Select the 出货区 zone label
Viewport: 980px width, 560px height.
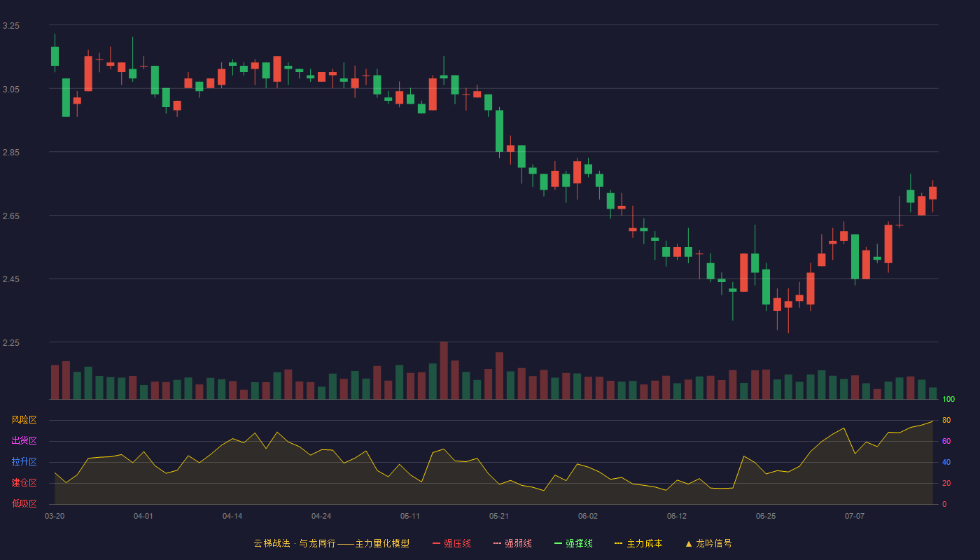(x=24, y=441)
